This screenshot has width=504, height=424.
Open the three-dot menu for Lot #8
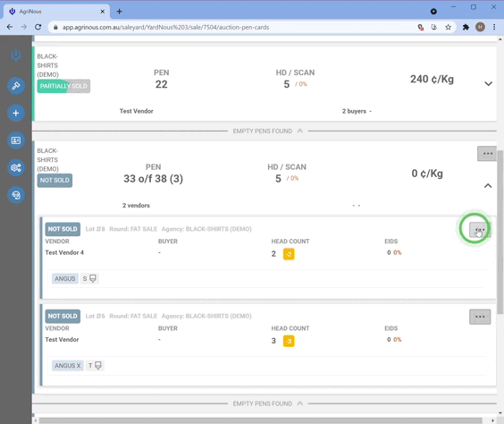point(480,230)
